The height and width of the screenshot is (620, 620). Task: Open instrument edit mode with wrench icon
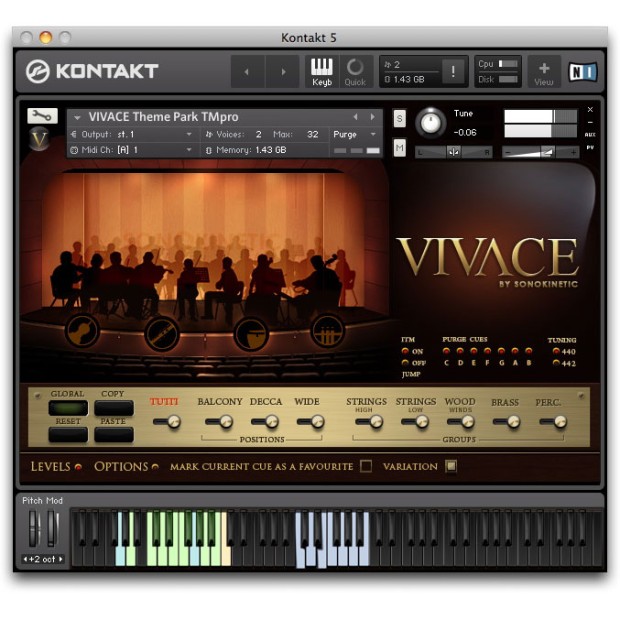pyautogui.click(x=42, y=115)
